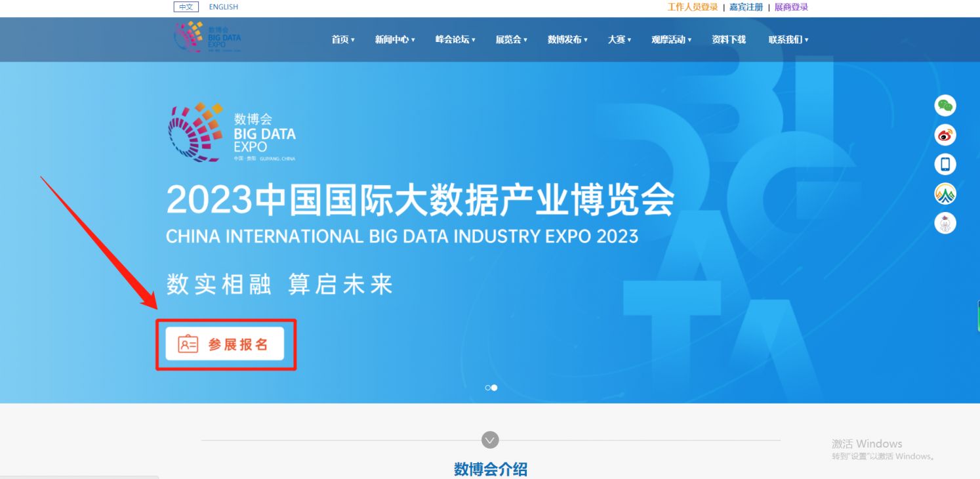Expand the 峰会论坛 dropdown menu
Screen dimensions: 980x479
455,39
